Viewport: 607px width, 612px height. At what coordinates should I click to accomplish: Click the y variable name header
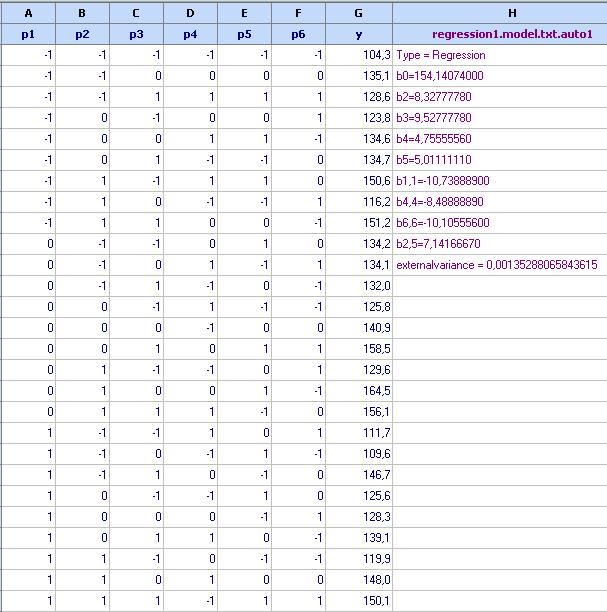pos(359,33)
